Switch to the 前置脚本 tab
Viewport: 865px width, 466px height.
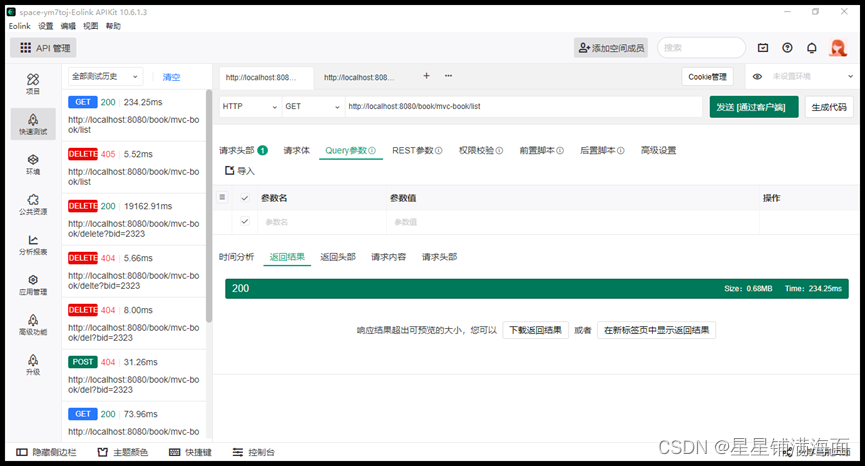(x=541, y=151)
